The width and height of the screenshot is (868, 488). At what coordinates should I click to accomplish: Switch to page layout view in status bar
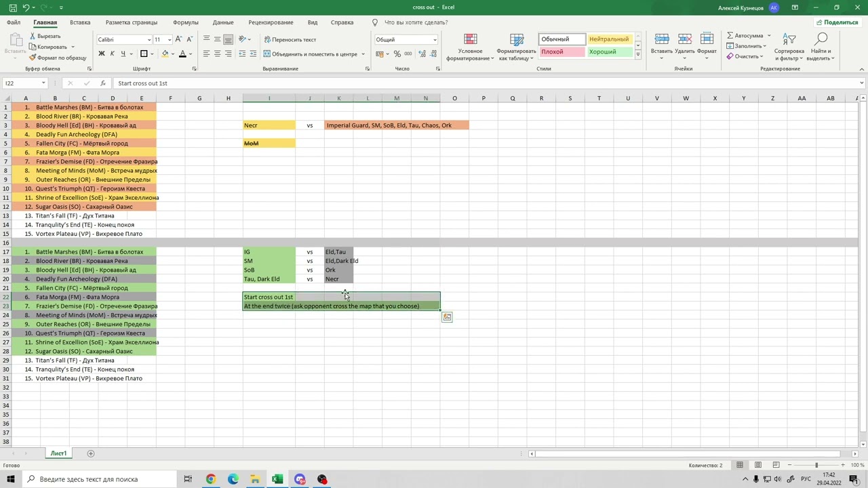click(x=758, y=465)
